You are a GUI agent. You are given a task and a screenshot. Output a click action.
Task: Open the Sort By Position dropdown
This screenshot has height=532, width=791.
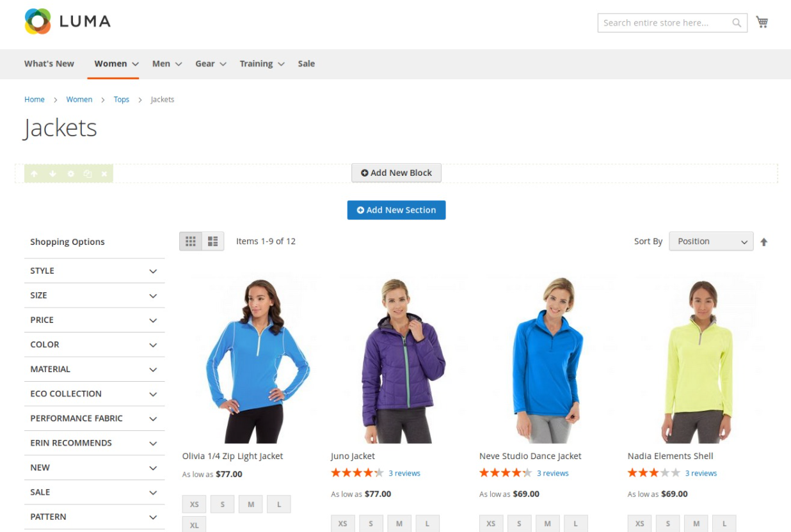(x=711, y=241)
